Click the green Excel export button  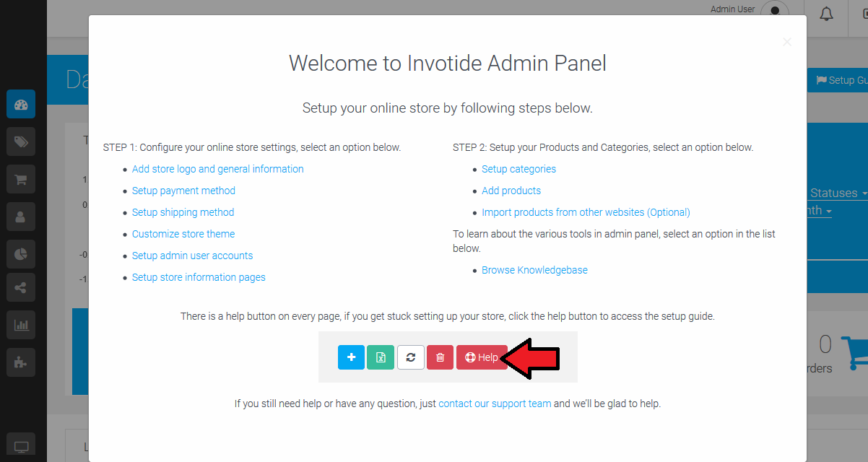[x=381, y=357]
